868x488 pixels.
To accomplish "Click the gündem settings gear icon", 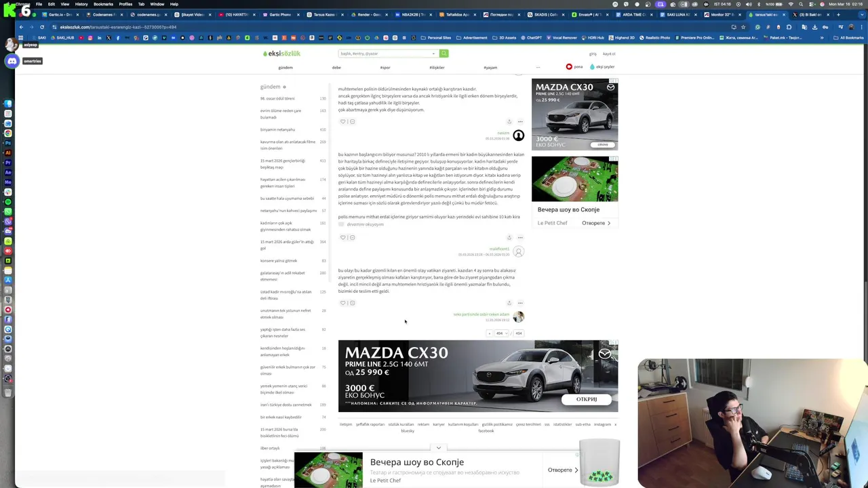I will [x=284, y=87].
